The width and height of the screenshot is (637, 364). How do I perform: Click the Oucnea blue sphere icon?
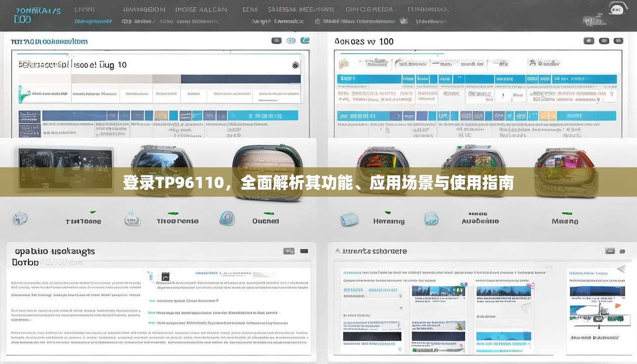pyautogui.click(x=227, y=218)
